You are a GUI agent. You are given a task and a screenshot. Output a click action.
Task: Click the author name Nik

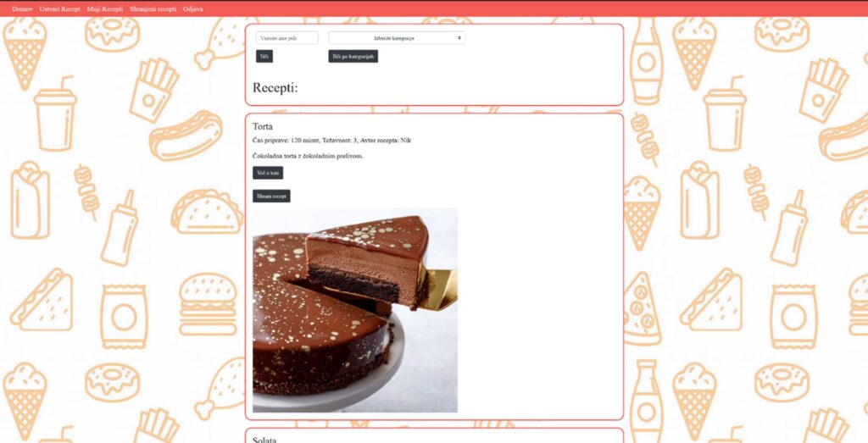[x=406, y=141]
